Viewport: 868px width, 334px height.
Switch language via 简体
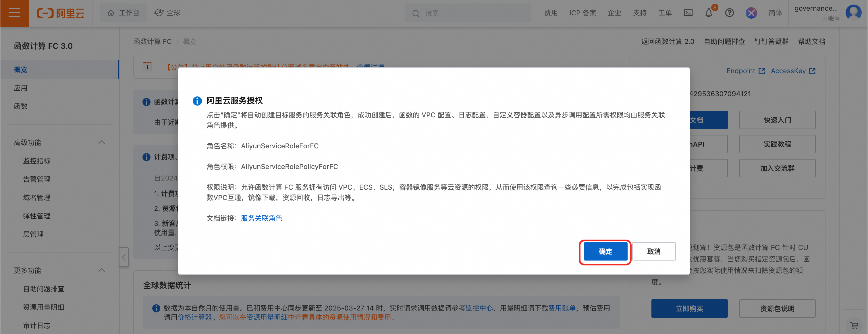click(775, 13)
